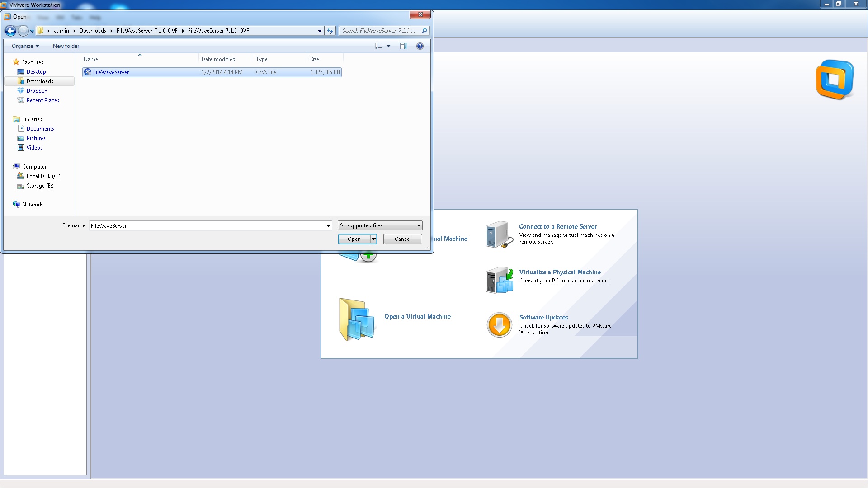Click the Open button in dialog

click(354, 239)
